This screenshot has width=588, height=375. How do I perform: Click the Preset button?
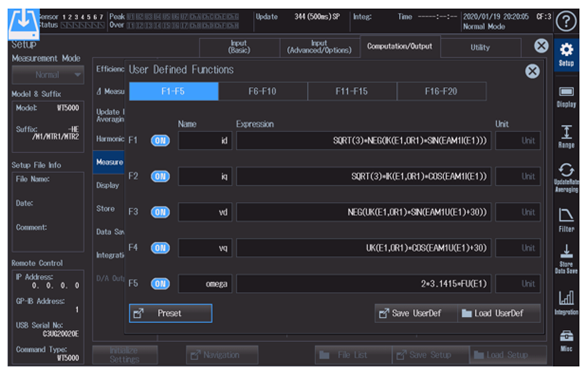(171, 313)
